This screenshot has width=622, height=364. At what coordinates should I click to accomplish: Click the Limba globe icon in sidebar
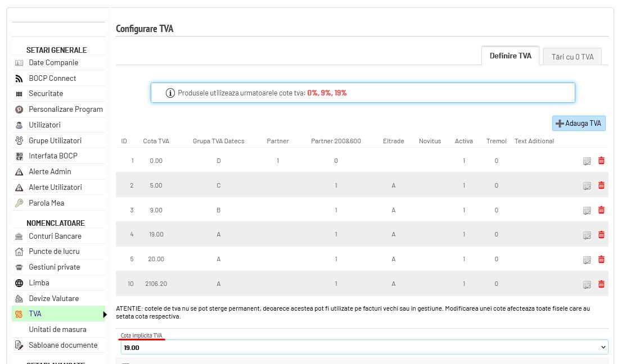coord(19,283)
